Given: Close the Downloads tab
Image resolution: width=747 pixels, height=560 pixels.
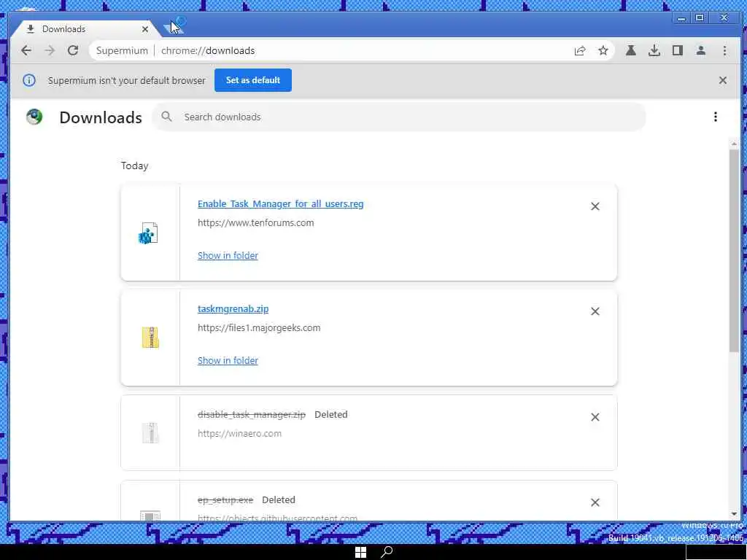Looking at the screenshot, I should 145,29.
